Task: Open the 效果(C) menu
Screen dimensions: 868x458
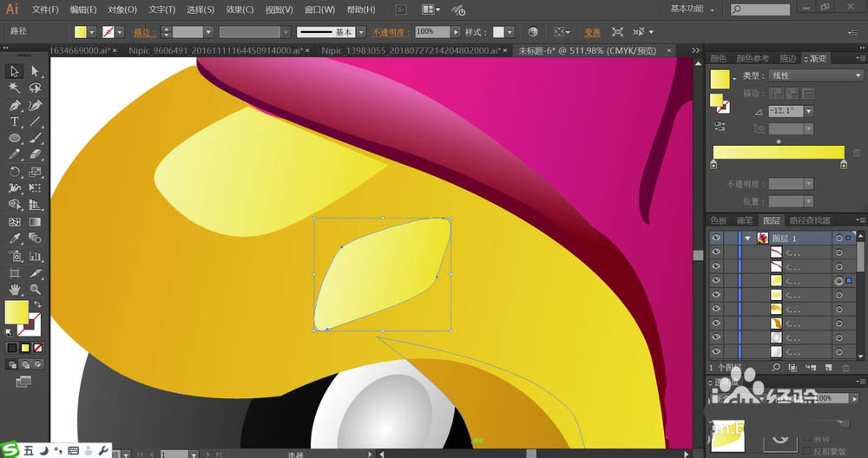Action: click(240, 10)
